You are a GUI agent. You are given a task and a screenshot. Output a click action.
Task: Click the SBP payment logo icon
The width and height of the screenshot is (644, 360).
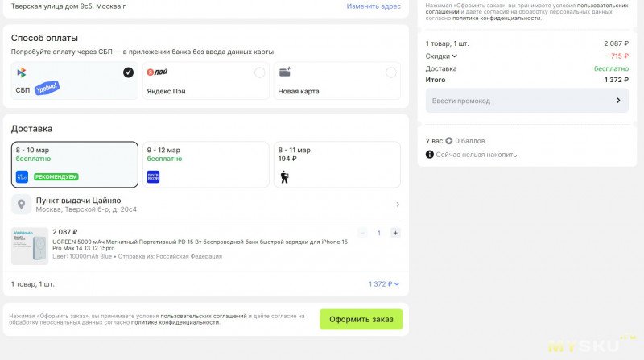click(x=21, y=72)
